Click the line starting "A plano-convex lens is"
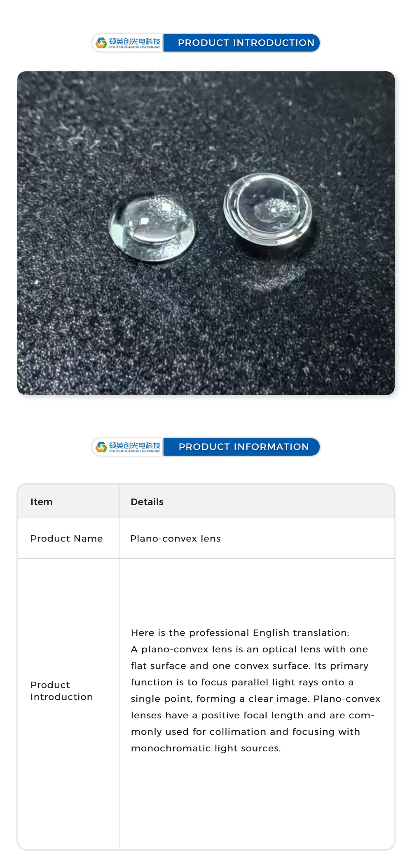This screenshot has height=868, width=412. (249, 649)
